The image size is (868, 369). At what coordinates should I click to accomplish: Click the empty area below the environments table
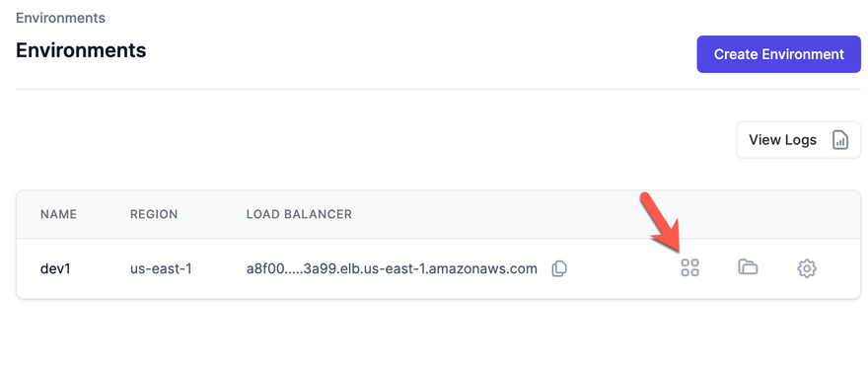438,334
